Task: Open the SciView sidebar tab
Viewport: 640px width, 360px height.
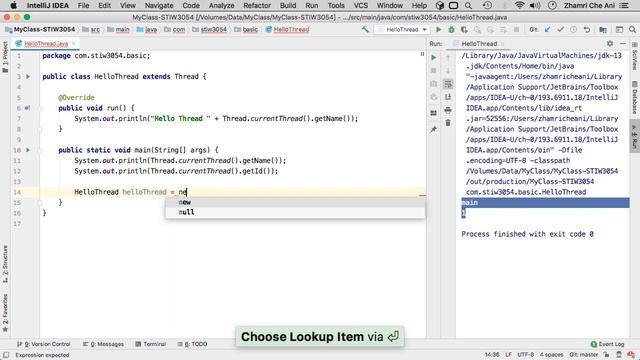Action: click(x=635, y=56)
